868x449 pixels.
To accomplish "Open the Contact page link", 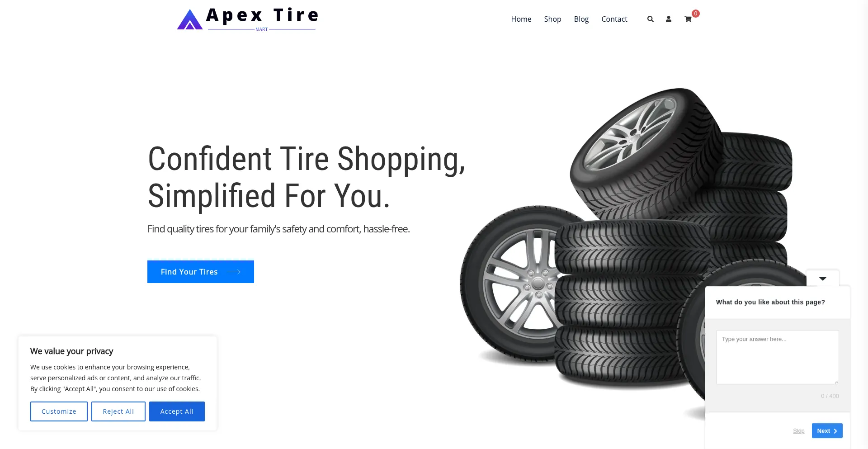I will (x=614, y=19).
